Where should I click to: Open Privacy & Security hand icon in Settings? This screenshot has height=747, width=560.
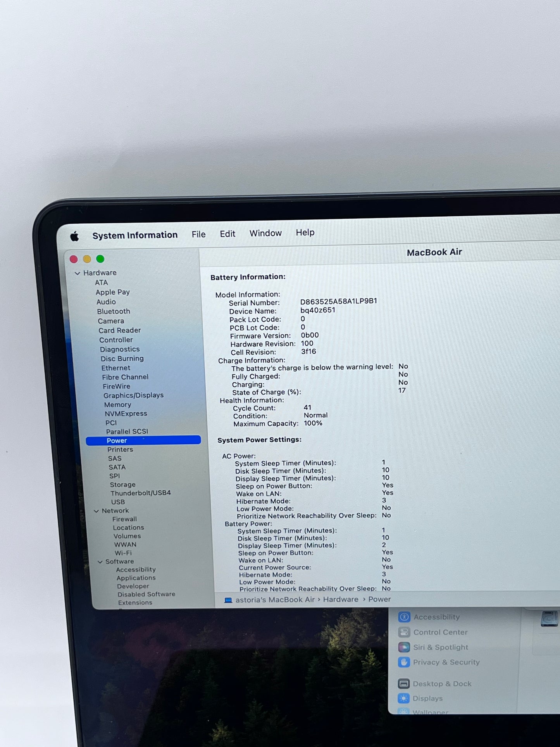(404, 662)
